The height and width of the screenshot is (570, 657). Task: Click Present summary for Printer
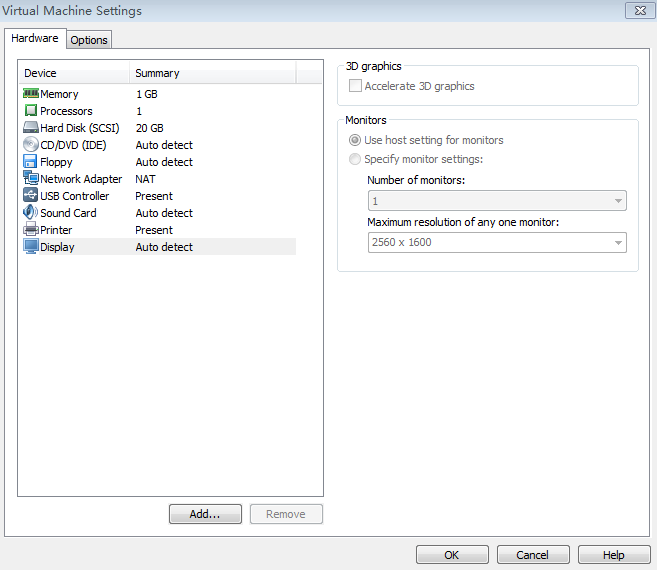[x=154, y=230]
